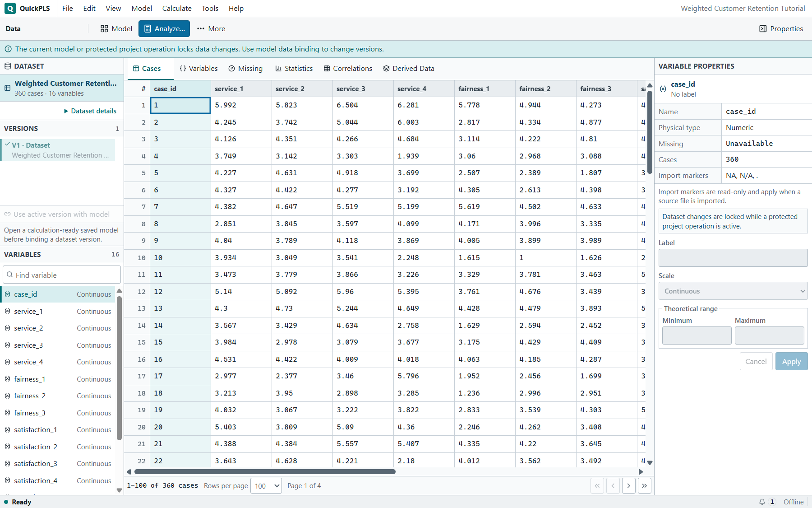Open the Scale dropdown

point(733,291)
